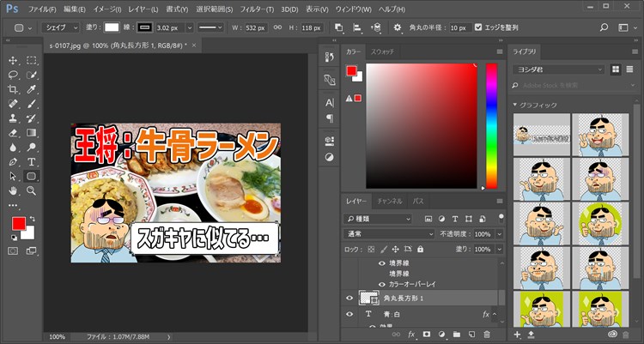Select the Crop tool

coord(13,89)
